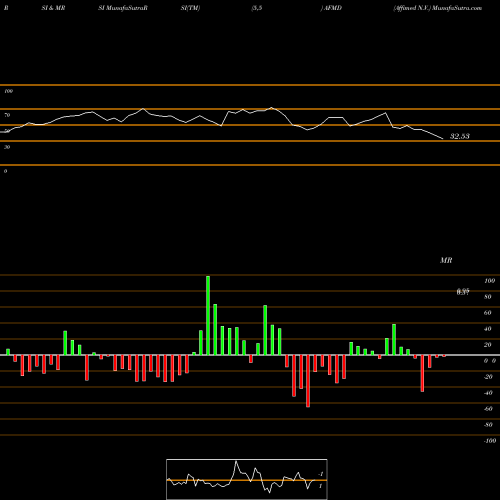The width and height of the screenshot is (500, 500).
Task: Select the AFMD ticker text in header
Action: pos(333,8)
